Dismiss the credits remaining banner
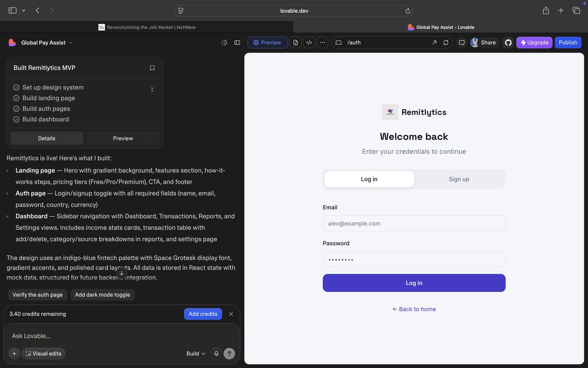 click(x=231, y=314)
